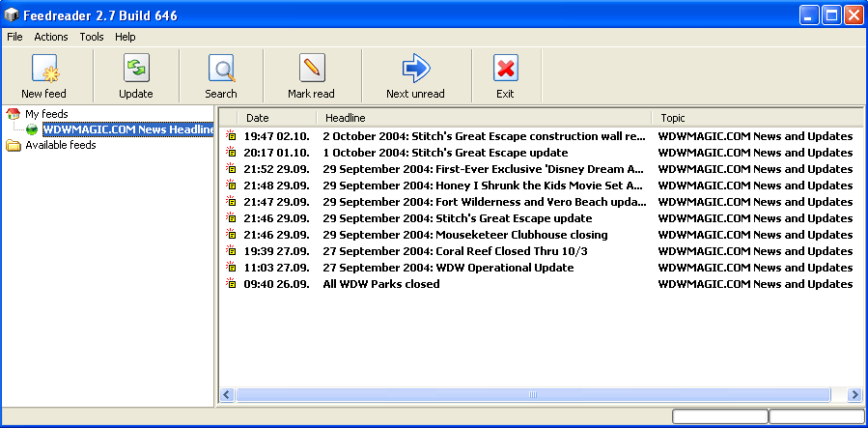Image resolution: width=868 pixels, height=428 pixels.
Task: Open Search with the magnifier icon
Action: point(221,70)
